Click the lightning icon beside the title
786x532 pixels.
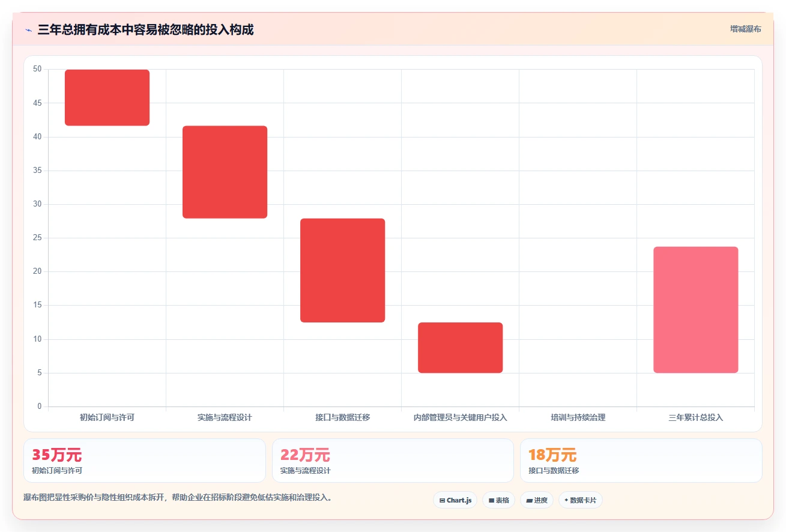(28, 30)
